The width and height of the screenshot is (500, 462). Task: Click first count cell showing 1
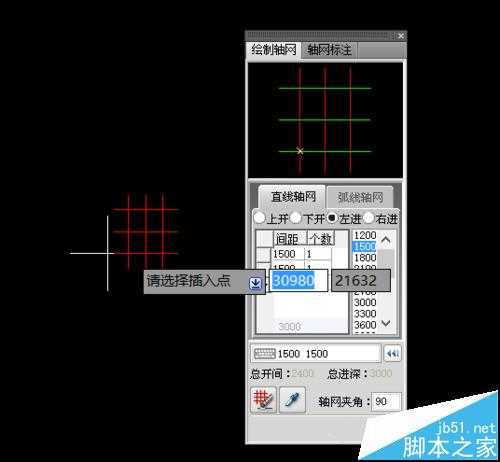[x=318, y=254]
